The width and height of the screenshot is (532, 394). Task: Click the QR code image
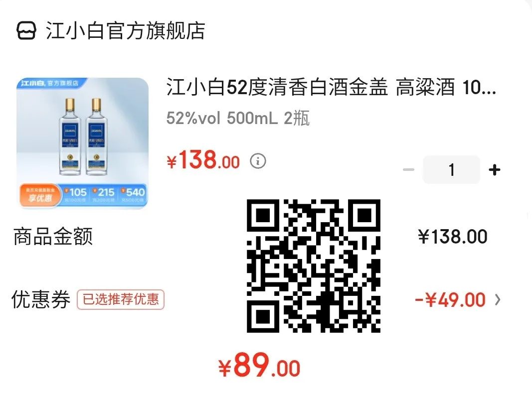314,266
